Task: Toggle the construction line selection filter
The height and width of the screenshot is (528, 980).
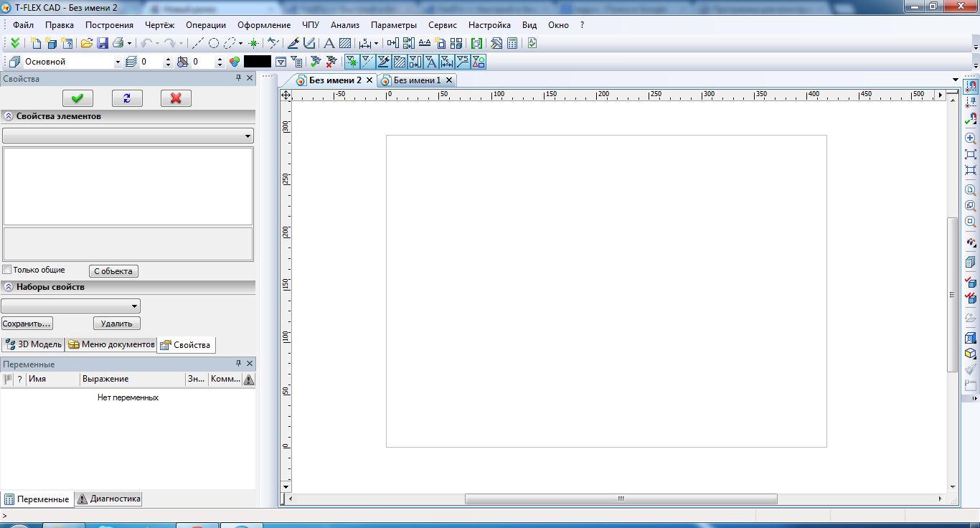Action: pyautogui.click(x=367, y=62)
